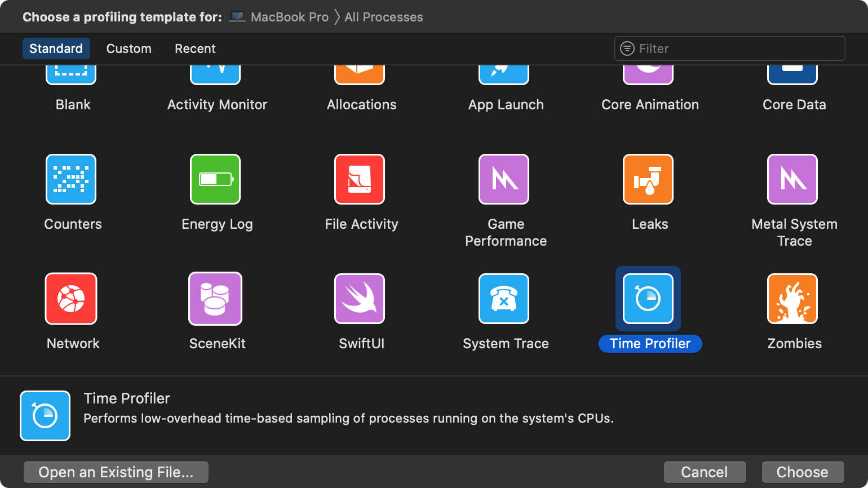Choose the App Launch template icon
Image resolution: width=868 pixels, height=488 pixels.
[504, 76]
